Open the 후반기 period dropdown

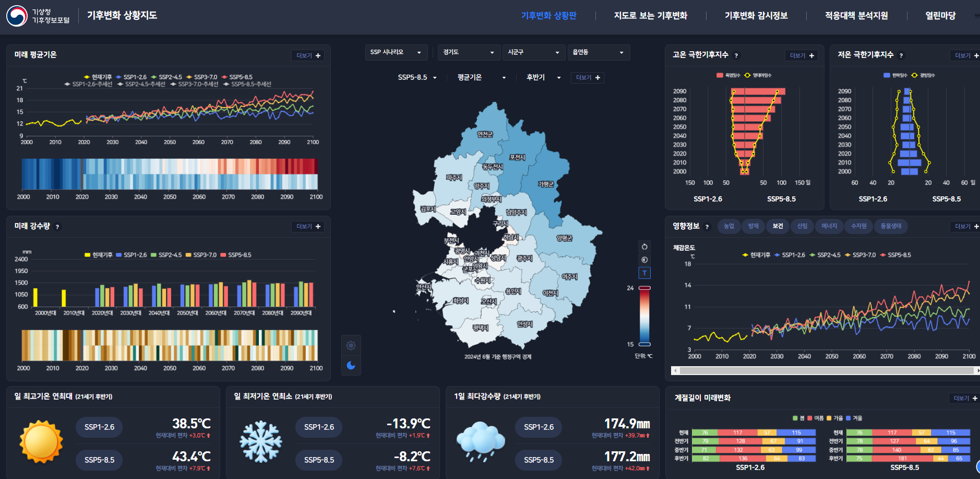[544, 77]
